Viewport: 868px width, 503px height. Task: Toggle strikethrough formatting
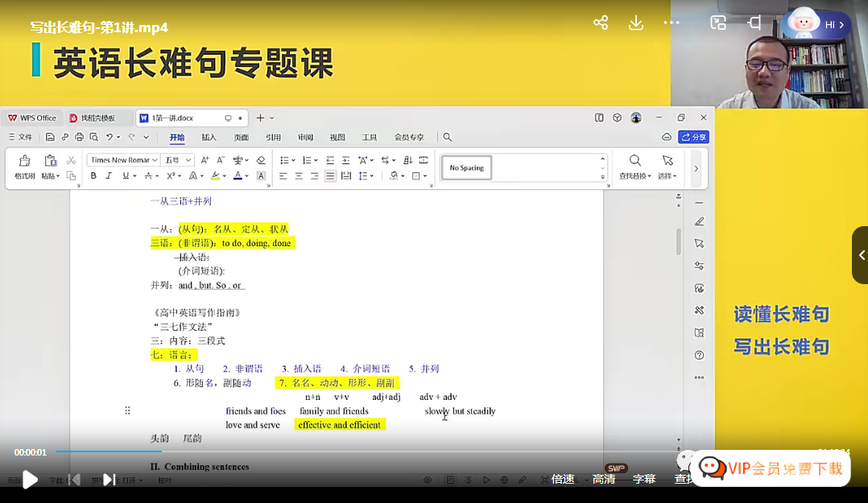(148, 176)
